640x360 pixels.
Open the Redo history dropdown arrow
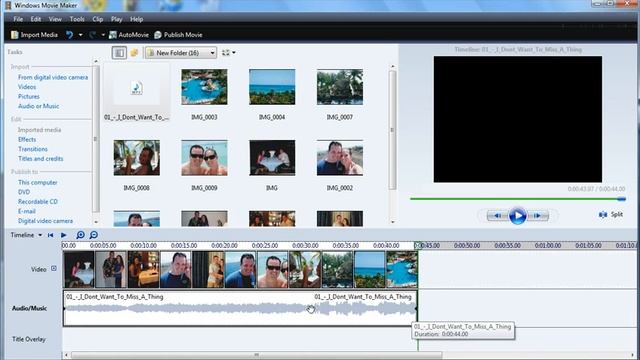(103, 35)
